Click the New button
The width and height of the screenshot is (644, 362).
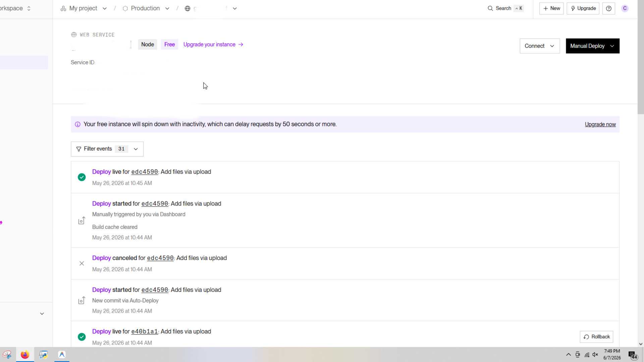[551, 8]
